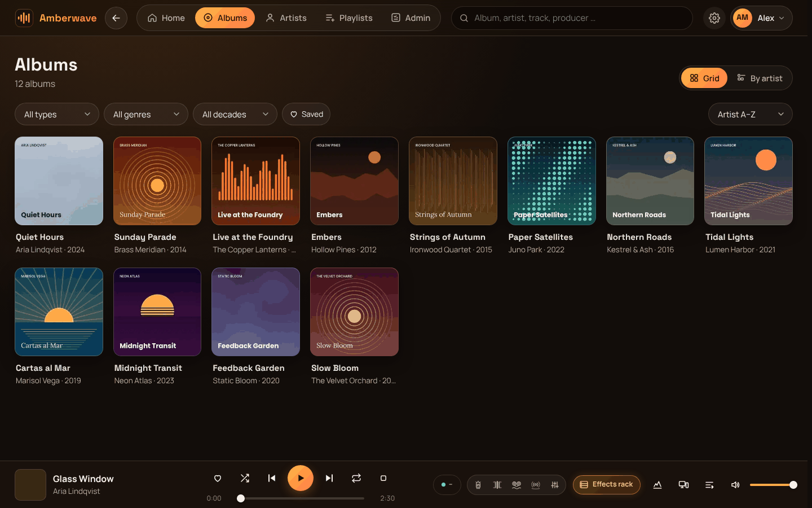Open the play queue icon
This screenshot has height=508, width=812.
click(x=709, y=485)
